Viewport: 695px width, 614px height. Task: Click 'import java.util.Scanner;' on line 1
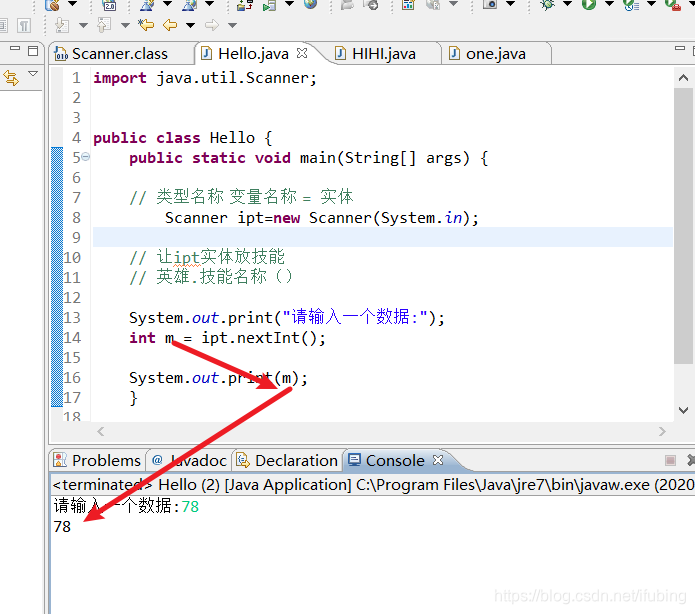pyautogui.click(x=205, y=78)
